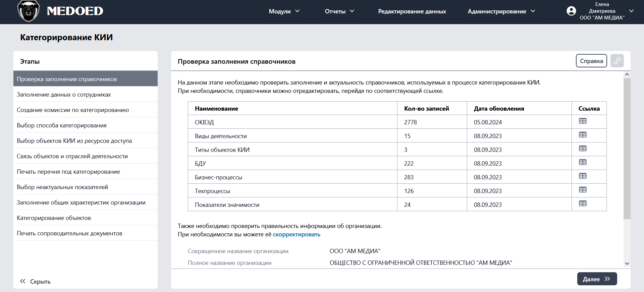Open the ОКВЭД reference table icon

(583, 121)
